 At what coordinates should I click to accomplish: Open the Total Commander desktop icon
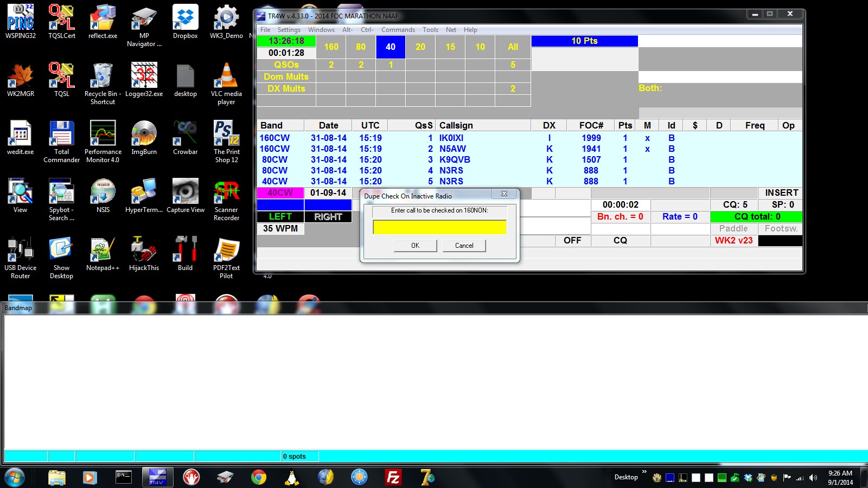[x=62, y=142]
